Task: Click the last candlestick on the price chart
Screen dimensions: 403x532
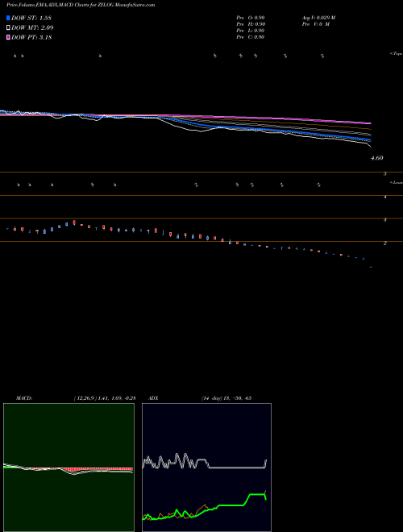Action: [371, 268]
